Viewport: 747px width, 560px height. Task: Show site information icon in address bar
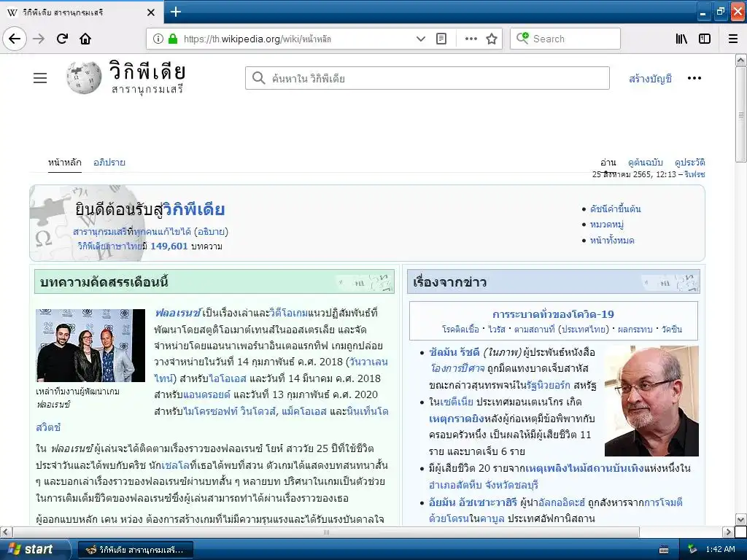coord(158,39)
